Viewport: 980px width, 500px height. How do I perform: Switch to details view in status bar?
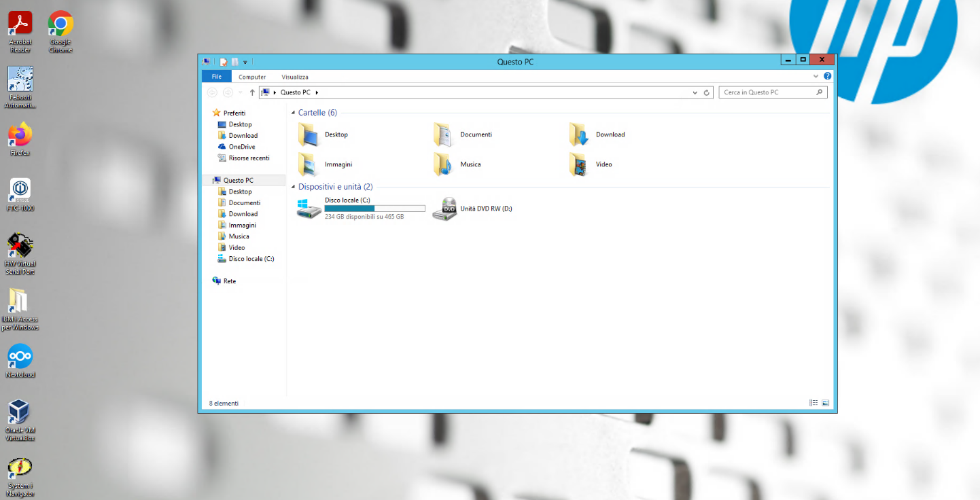(x=813, y=403)
